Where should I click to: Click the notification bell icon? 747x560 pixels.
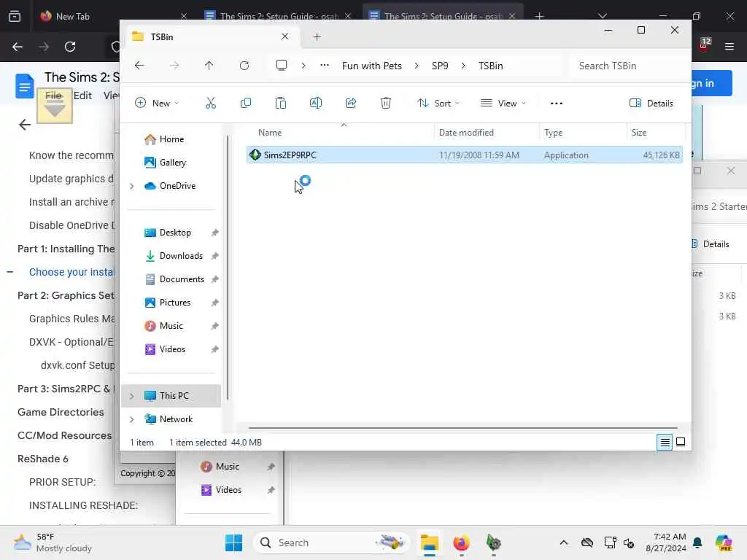(697, 542)
